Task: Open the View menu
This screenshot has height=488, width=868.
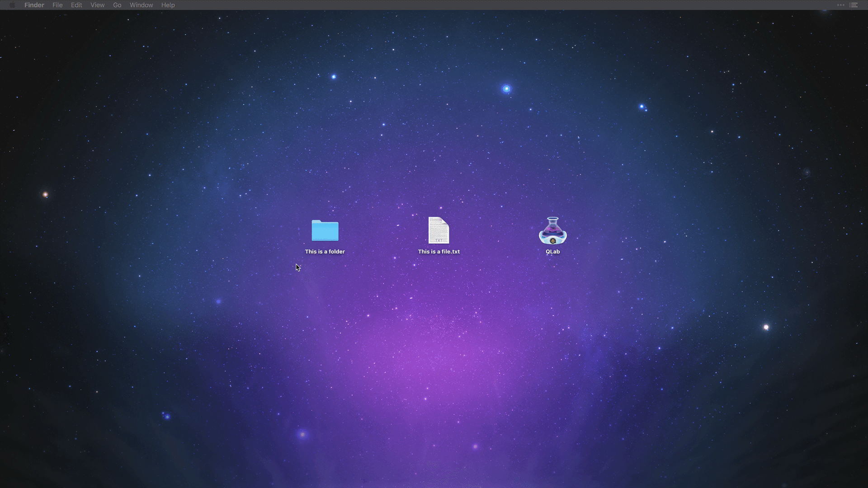Action: (x=97, y=5)
